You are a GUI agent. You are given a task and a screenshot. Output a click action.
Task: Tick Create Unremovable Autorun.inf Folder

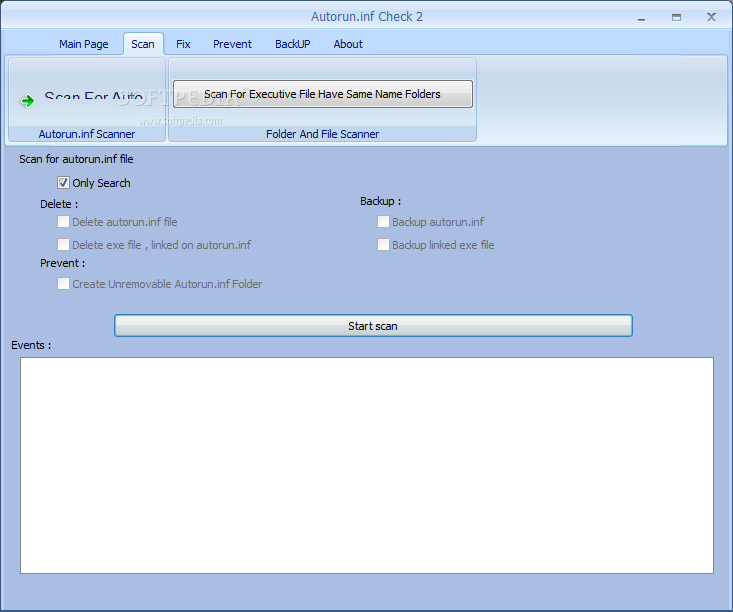[x=64, y=284]
